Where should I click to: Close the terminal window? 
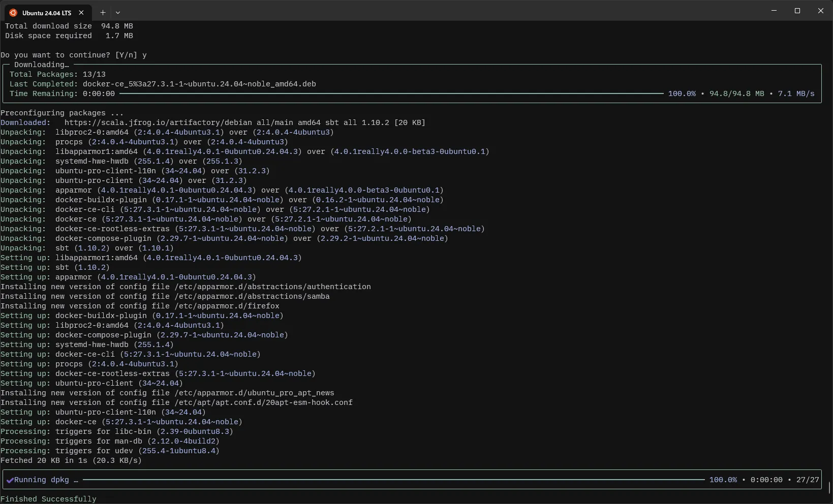coord(821,11)
